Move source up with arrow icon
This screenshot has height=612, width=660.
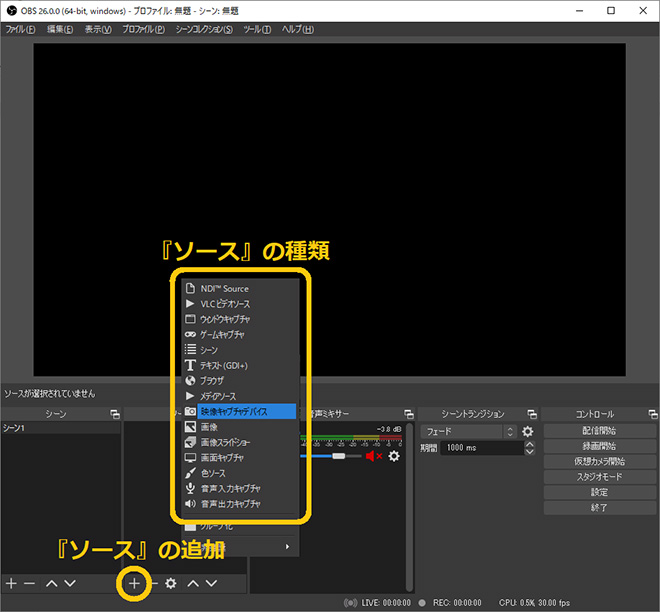[x=193, y=583]
